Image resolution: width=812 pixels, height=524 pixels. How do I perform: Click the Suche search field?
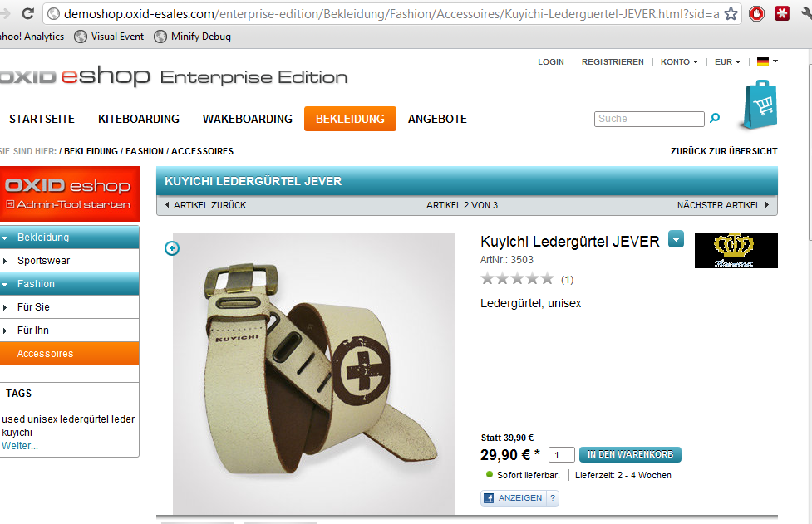pos(649,119)
